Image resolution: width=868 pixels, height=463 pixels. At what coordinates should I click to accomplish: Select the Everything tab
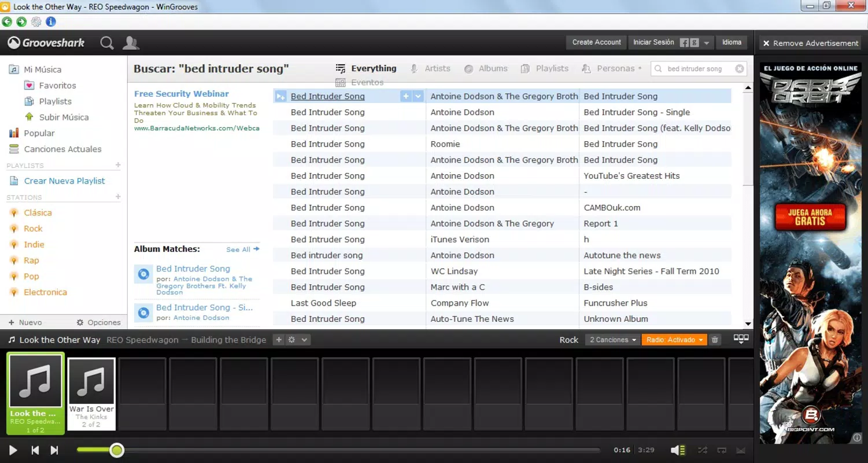[x=366, y=68]
